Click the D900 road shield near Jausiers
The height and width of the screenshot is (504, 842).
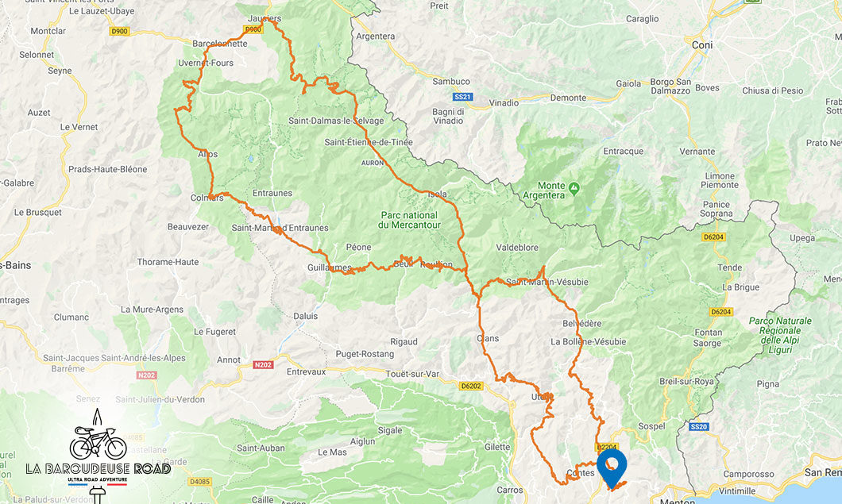(253, 29)
